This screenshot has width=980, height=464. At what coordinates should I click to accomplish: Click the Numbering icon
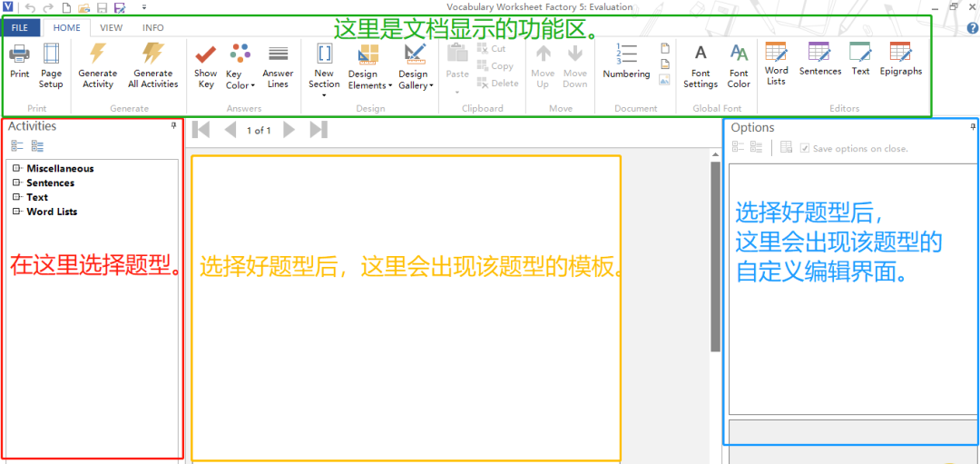(x=626, y=54)
